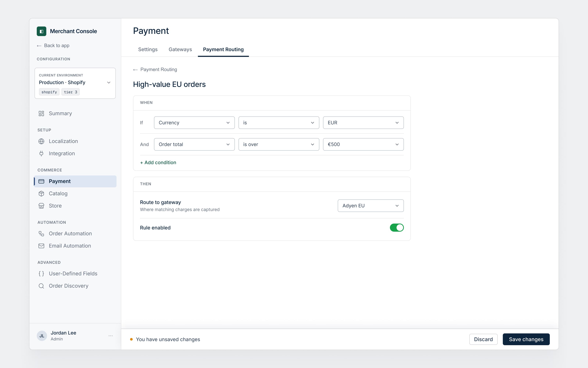Expand the Production · Shopify environment selector
Screen dimensions: 588x368
[x=75, y=83]
